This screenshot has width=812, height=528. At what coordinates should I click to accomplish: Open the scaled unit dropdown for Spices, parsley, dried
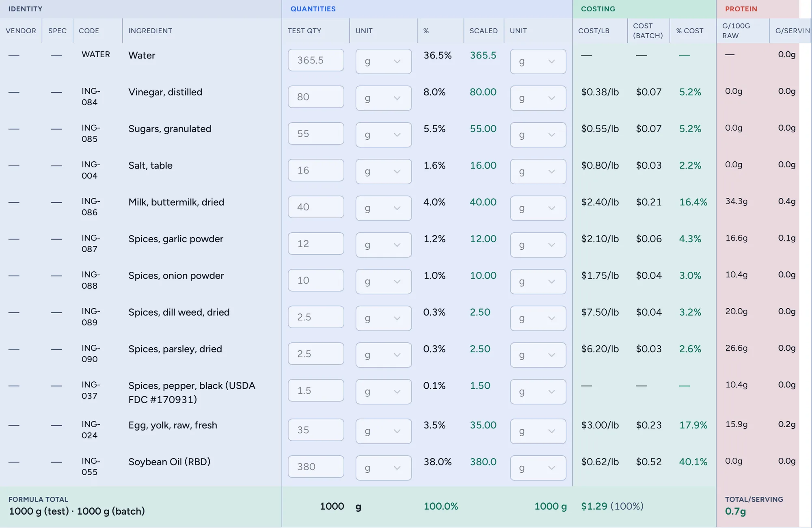tap(538, 355)
